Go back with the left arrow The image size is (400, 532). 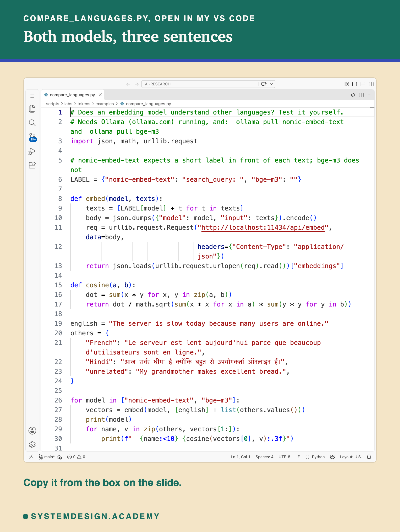coord(128,84)
